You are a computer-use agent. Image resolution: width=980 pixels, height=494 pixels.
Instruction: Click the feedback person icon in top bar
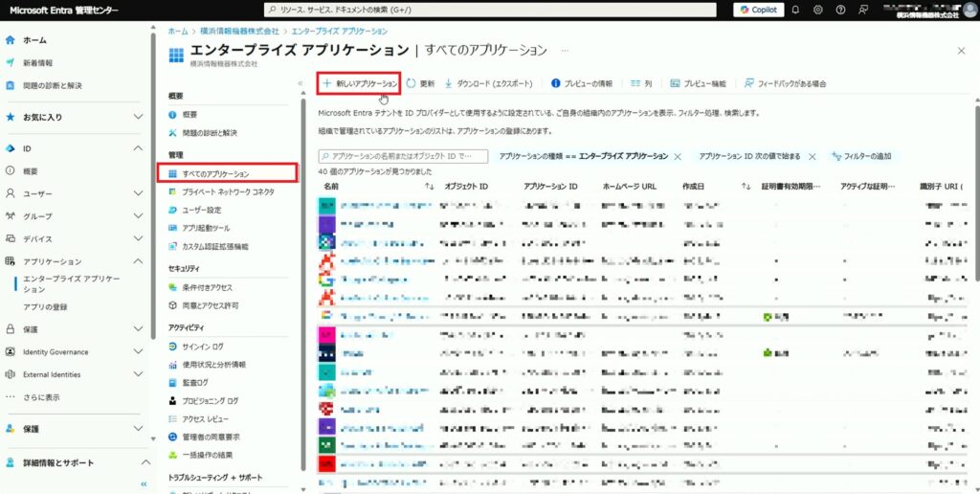(x=863, y=10)
